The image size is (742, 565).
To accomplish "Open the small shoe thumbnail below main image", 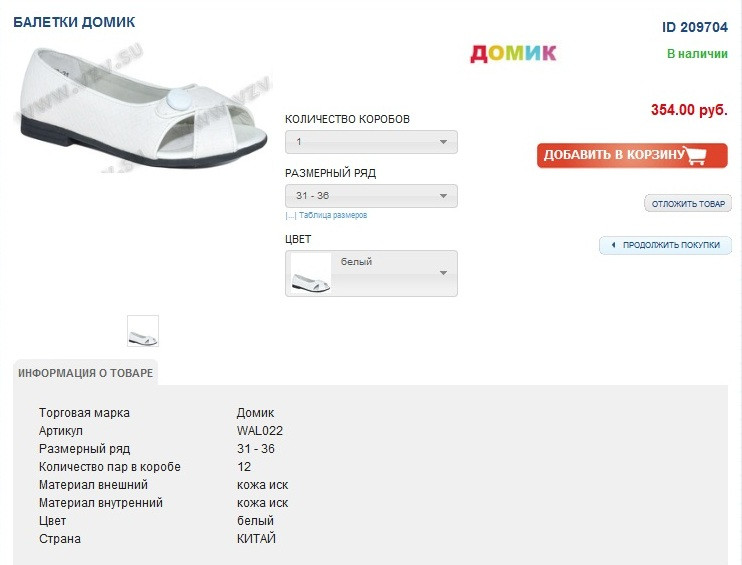I will pyautogui.click(x=143, y=331).
